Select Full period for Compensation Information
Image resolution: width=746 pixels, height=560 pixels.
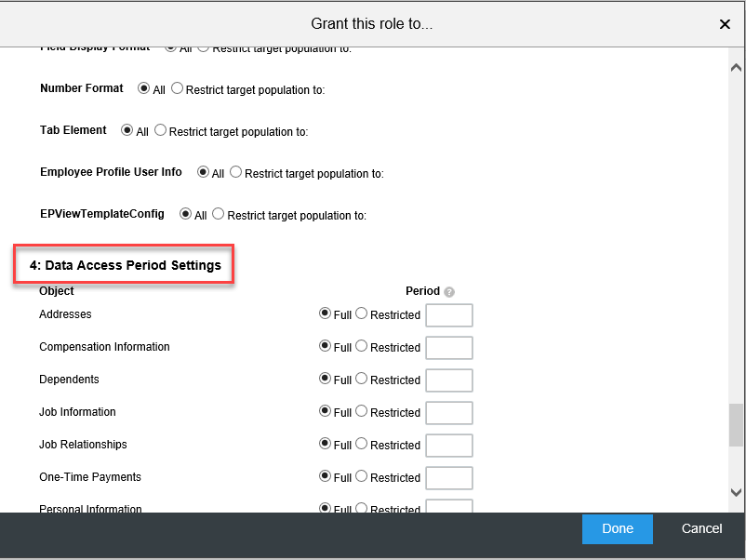point(325,346)
